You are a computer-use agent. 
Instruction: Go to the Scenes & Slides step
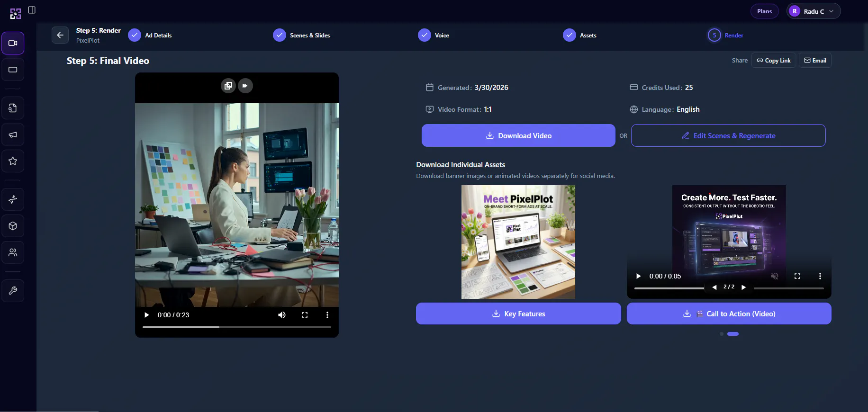tap(301, 35)
